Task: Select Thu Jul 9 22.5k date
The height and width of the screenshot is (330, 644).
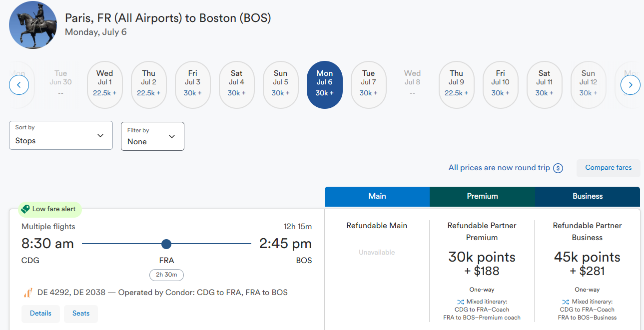Action: 456,85
